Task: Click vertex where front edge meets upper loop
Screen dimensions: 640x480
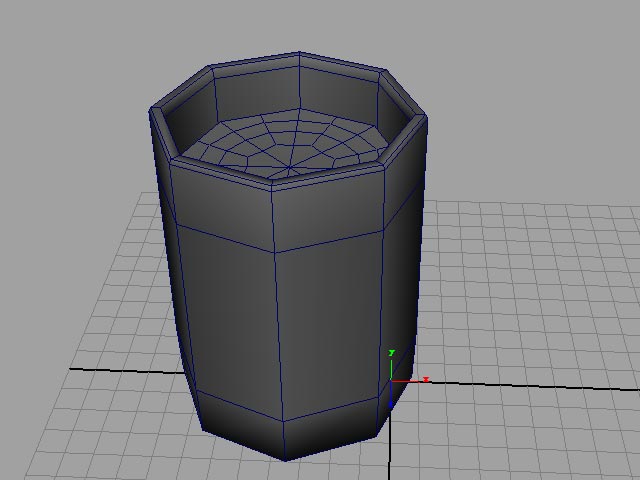Action: point(274,252)
